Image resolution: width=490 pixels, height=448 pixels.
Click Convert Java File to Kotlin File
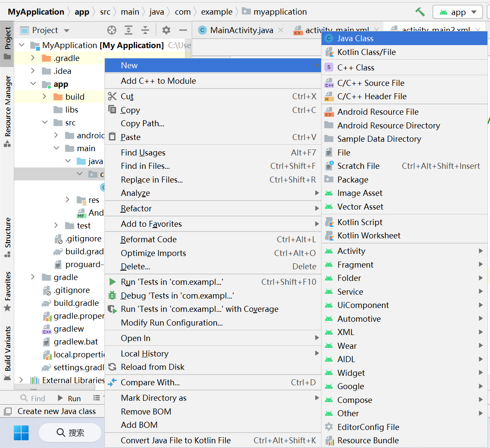tap(213, 441)
